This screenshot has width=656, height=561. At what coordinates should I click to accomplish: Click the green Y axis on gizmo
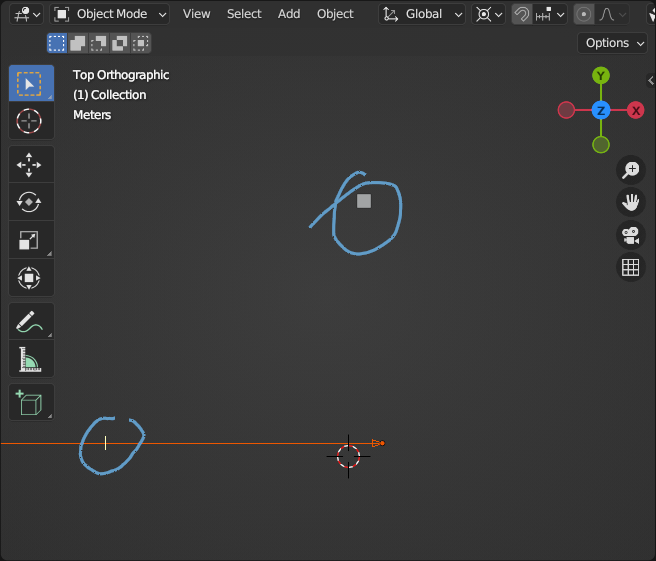pyautogui.click(x=601, y=76)
